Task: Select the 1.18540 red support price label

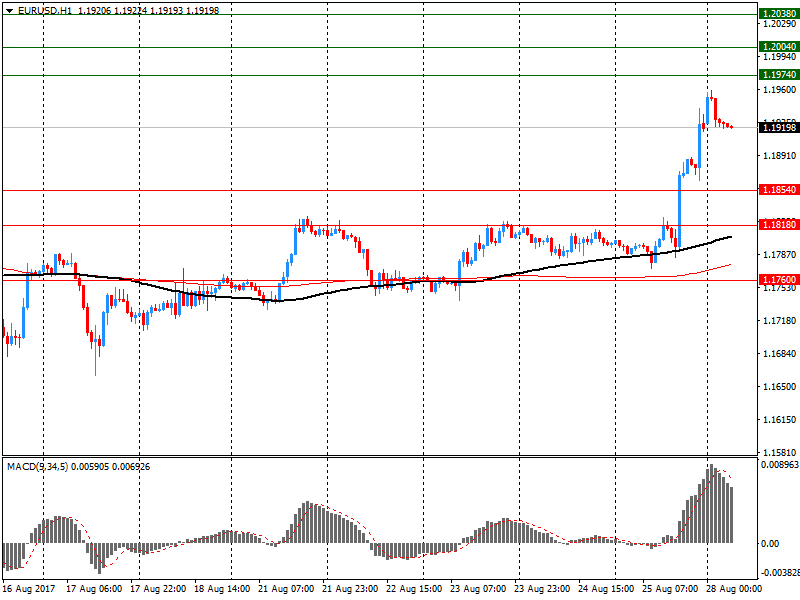Action: [779, 190]
